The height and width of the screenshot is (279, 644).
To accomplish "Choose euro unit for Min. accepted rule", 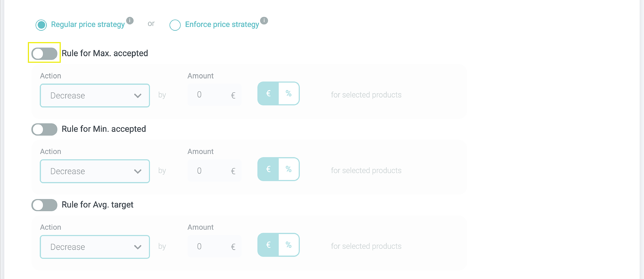I will [x=268, y=169].
